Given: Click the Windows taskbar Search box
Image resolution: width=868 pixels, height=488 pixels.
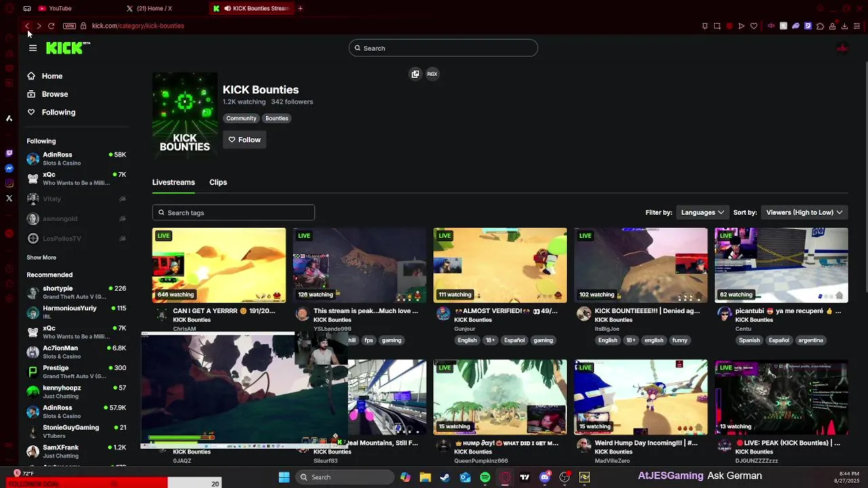Looking at the screenshot, I should 346,477.
